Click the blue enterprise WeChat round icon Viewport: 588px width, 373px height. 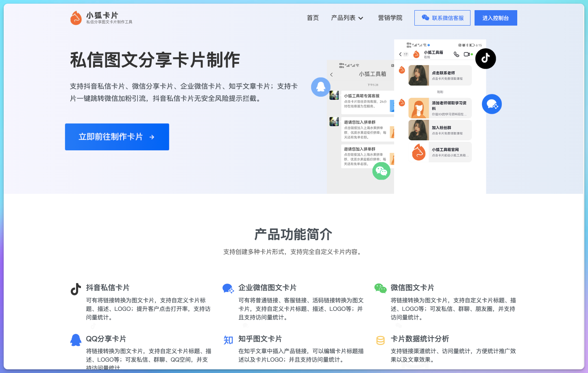coord(492,104)
